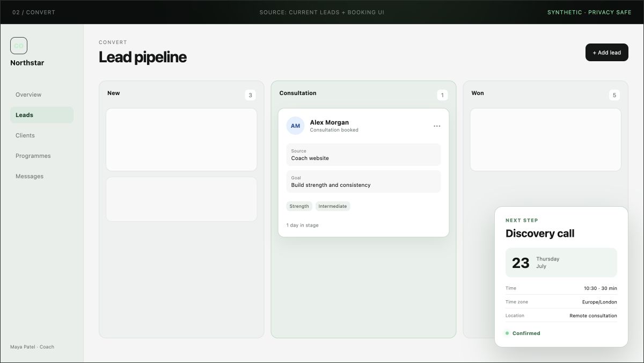
Task: Click Maya Patel · Coach profile label
Action: [x=32, y=347]
